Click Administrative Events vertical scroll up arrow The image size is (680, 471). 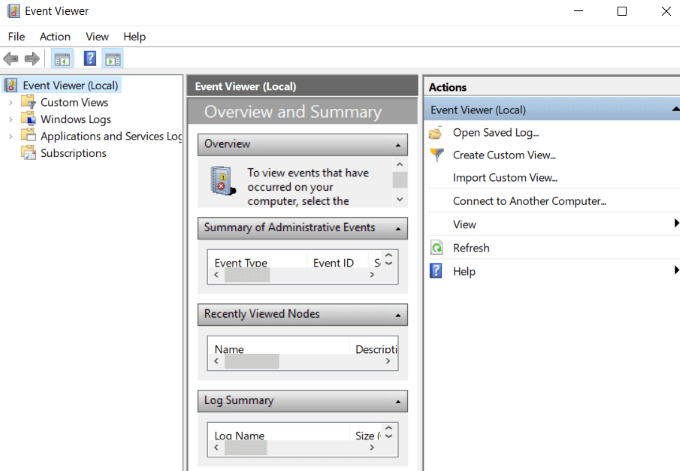click(389, 255)
